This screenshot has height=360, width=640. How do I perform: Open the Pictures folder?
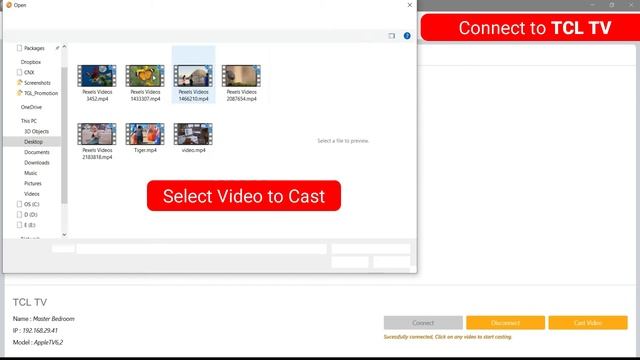coord(33,183)
